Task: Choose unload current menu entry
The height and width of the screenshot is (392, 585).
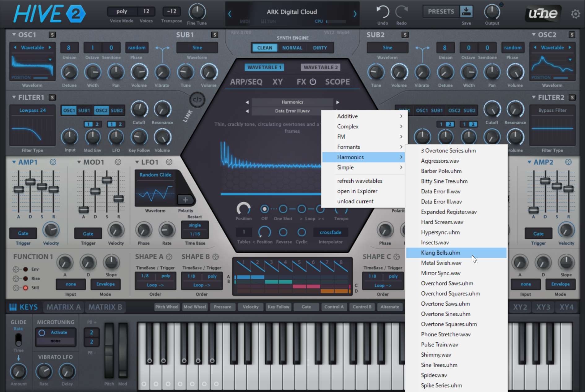Action: click(x=364, y=201)
